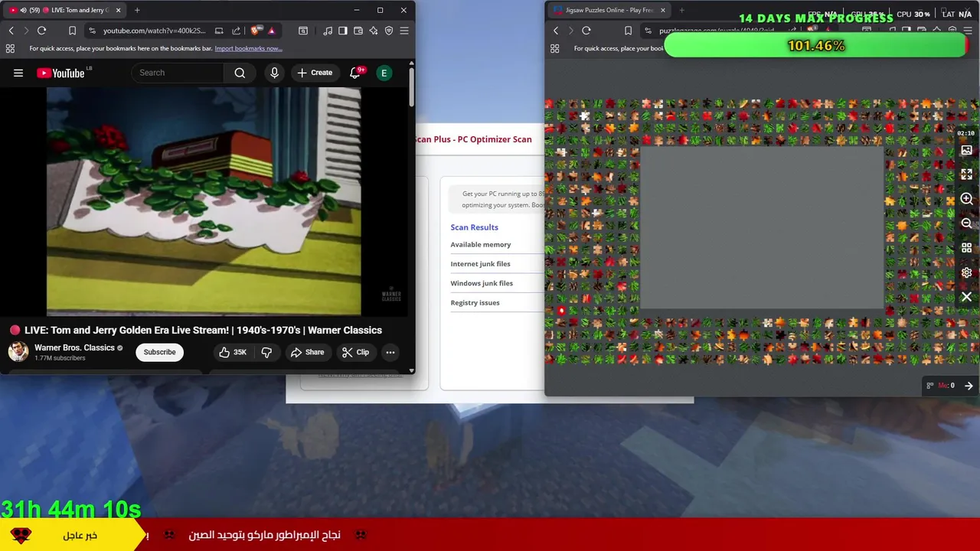Click the 101.46% progress bar overlay
The width and height of the screenshot is (980, 551).
pos(816,46)
